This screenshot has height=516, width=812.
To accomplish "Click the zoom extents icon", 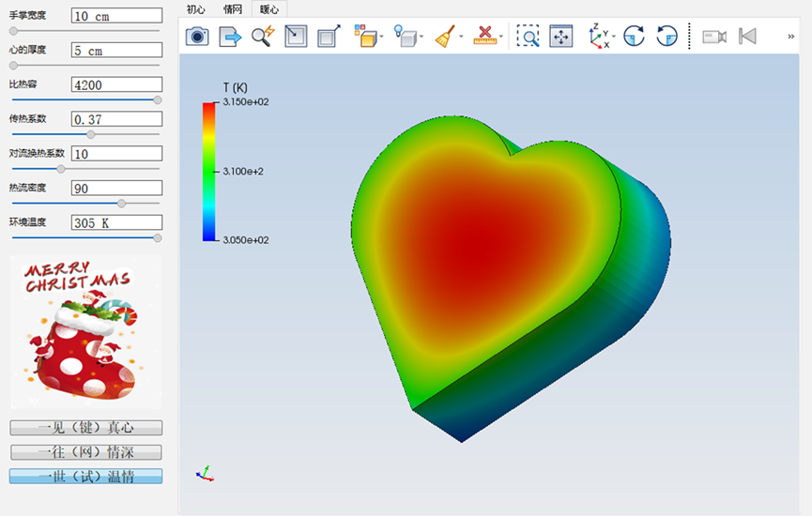I will click(x=560, y=37).
